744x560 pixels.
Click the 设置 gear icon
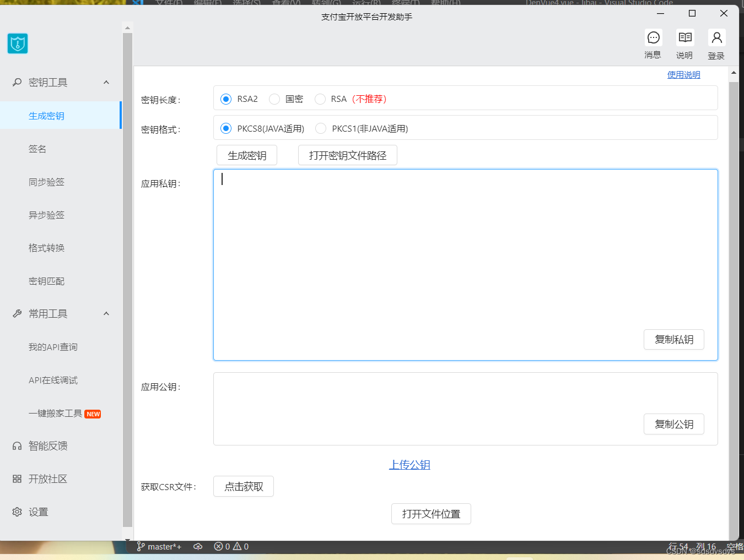coord(17,512)
